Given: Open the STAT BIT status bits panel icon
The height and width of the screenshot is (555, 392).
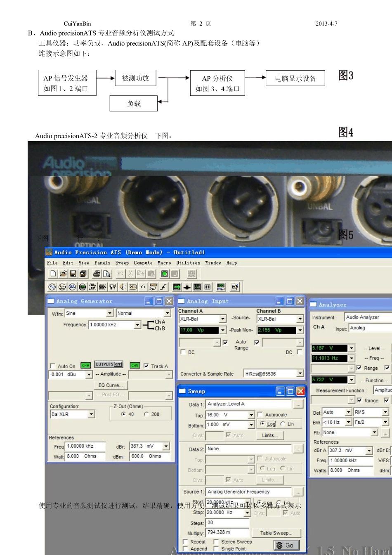Looking at the screenshot, I should (x=113, y=287).
